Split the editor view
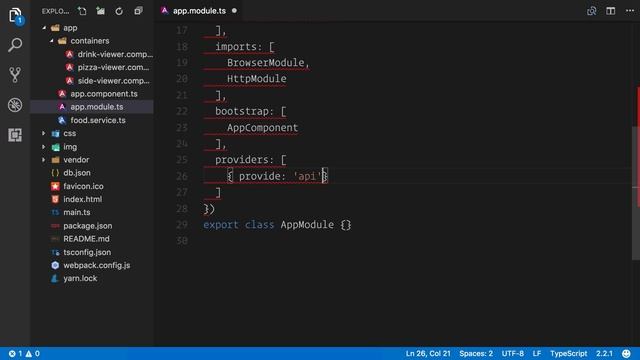 [x=611, y=11]
